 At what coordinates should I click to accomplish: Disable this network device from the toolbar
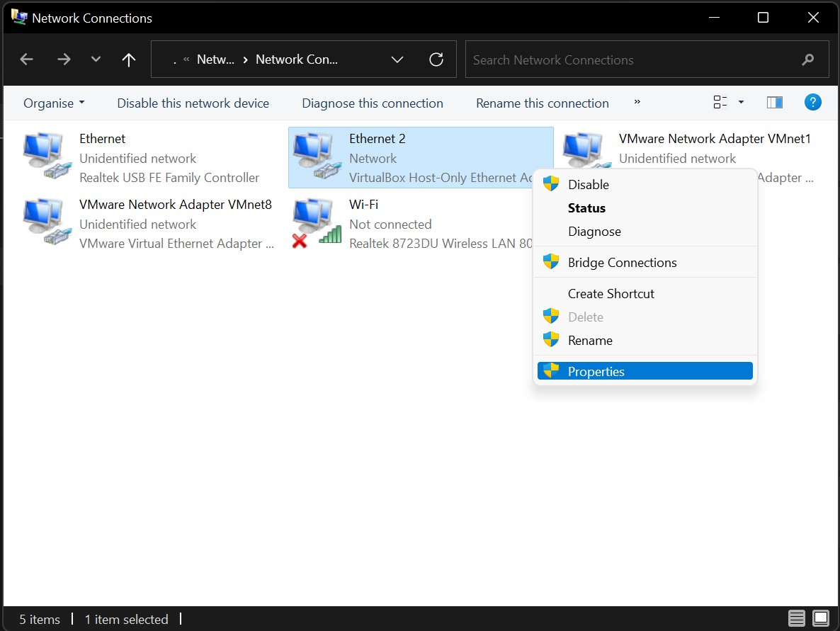193,103
